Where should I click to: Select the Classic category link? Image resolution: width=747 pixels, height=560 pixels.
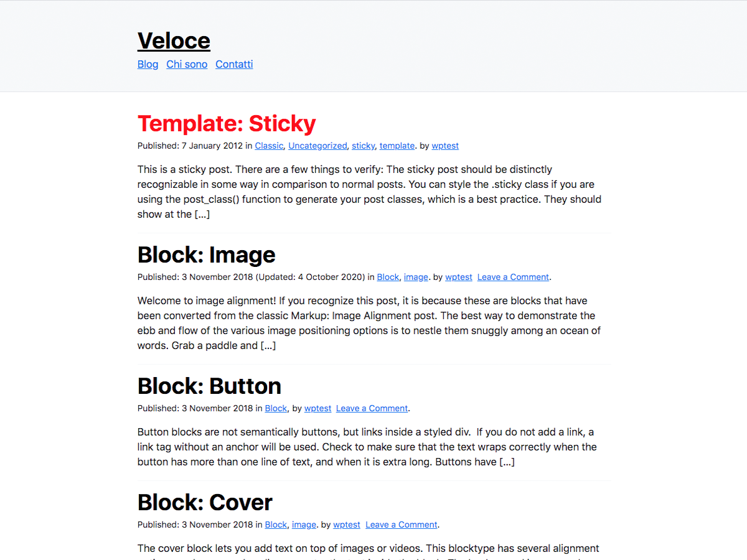point(269,146)
